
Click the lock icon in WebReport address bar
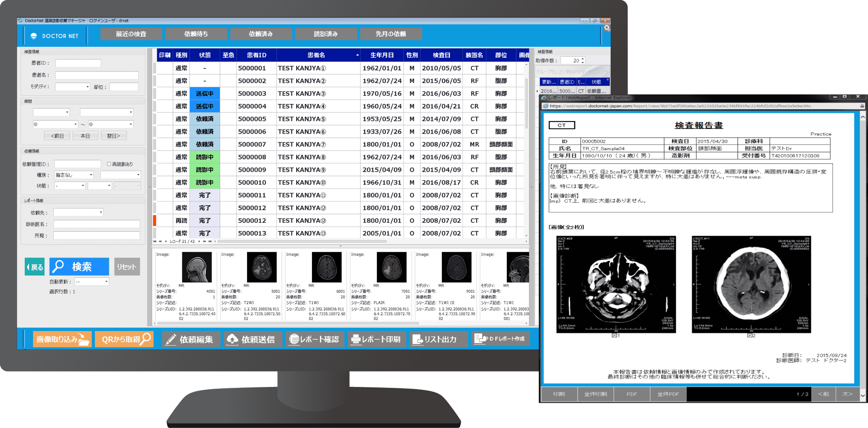(862, 106)
